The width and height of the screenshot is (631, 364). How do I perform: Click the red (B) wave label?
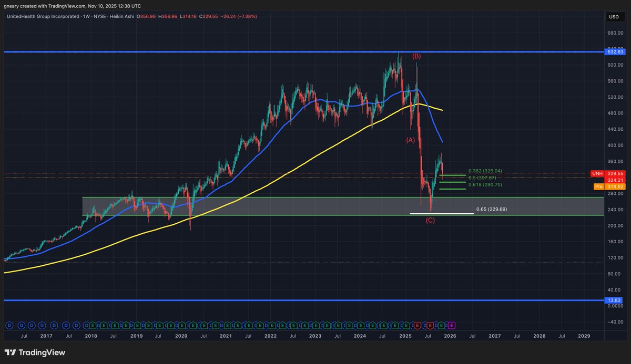pyautogui.click(x=416, y=56)
